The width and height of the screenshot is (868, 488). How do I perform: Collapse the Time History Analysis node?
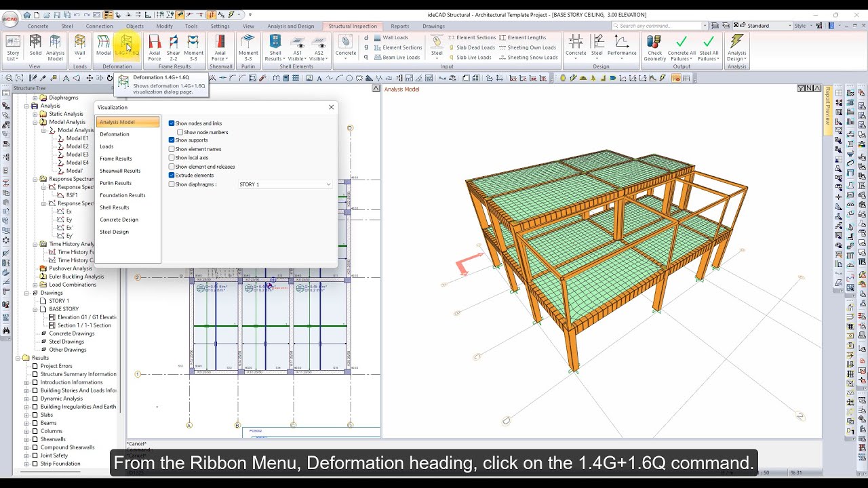(x=35, y=244)
